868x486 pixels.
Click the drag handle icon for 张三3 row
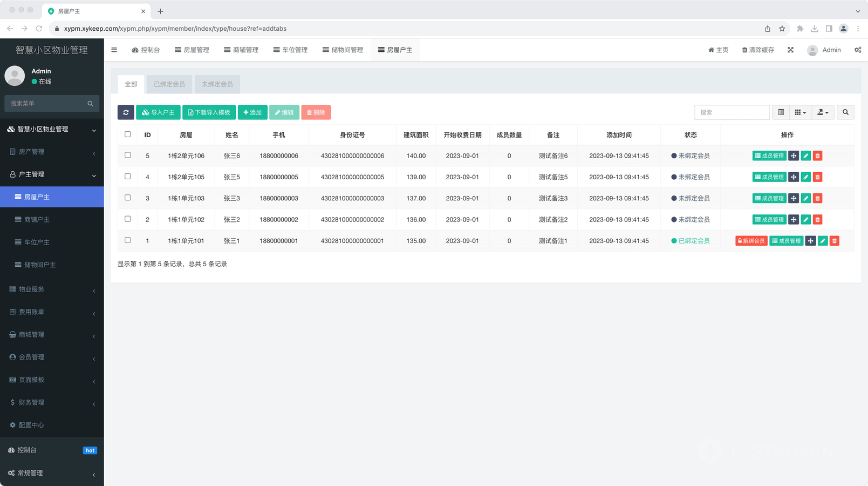click(794, 198)
